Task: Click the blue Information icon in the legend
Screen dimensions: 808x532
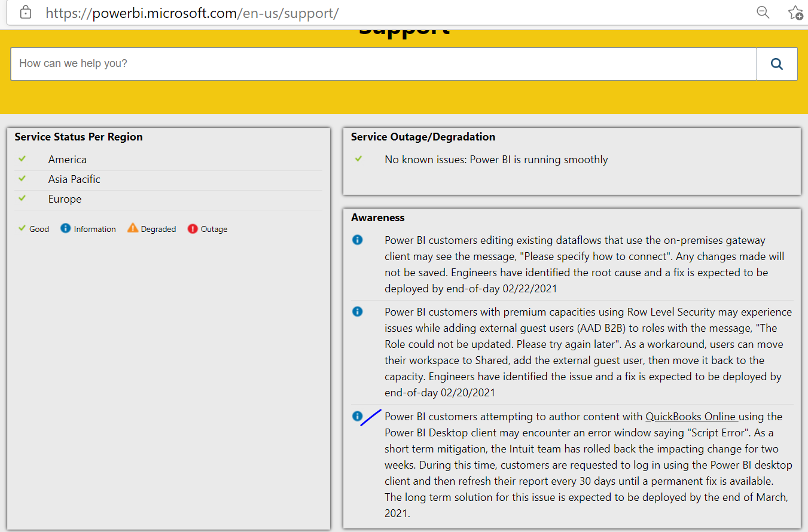Action: [x=65, y=228]
